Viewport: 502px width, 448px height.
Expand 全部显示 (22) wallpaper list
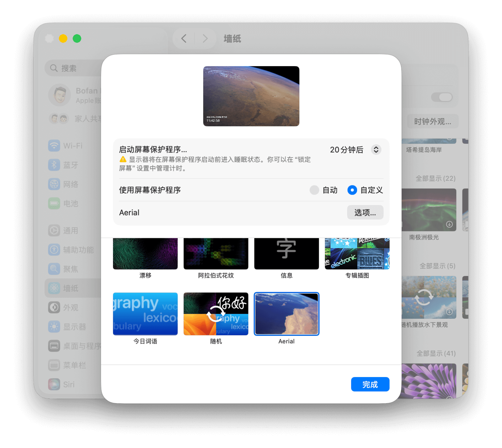[435, 179]
